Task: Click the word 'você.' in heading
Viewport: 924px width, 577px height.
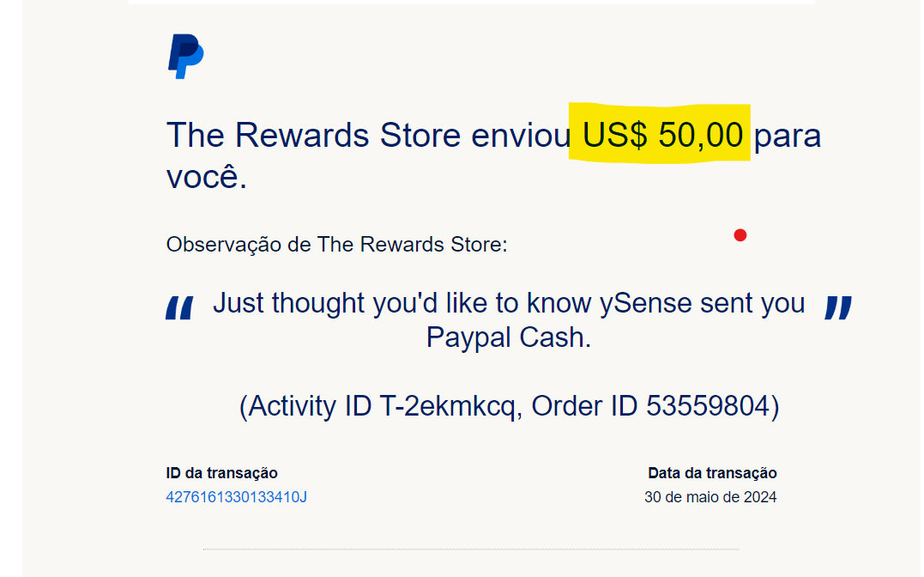Action: tap(207, 176)
